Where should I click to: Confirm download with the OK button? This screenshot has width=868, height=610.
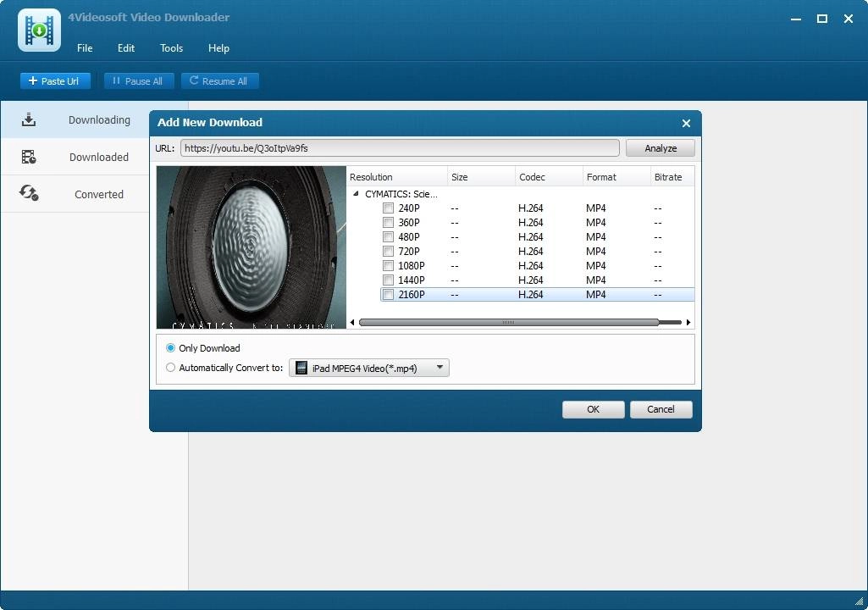click(594, 409)
